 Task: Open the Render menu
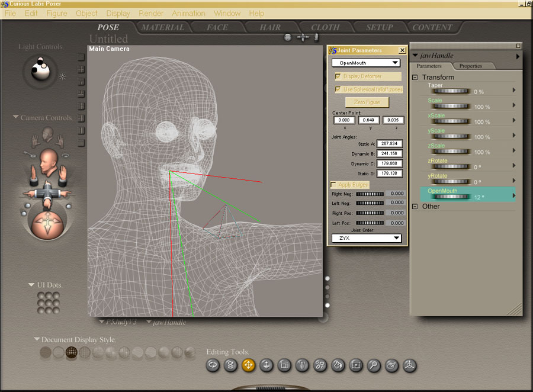(151, 13)
